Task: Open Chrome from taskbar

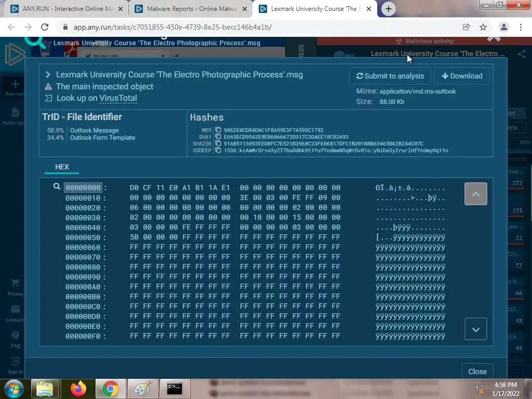Action: (111, 389)
